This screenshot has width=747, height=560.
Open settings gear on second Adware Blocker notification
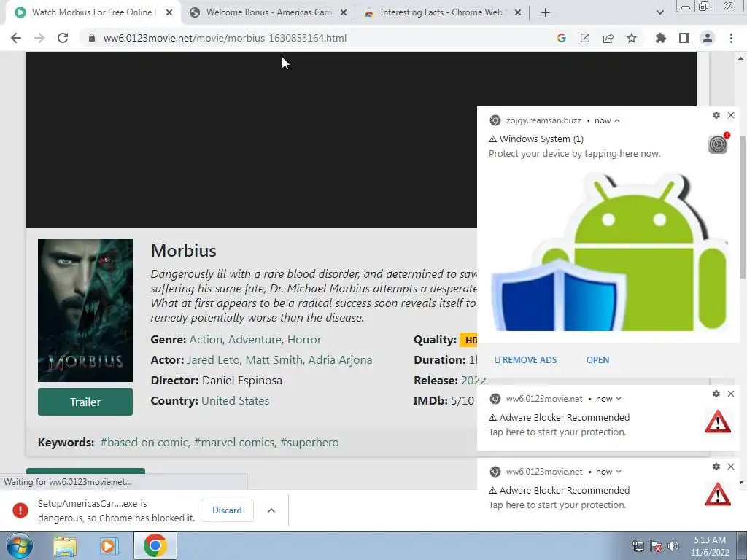coord(716,467)
